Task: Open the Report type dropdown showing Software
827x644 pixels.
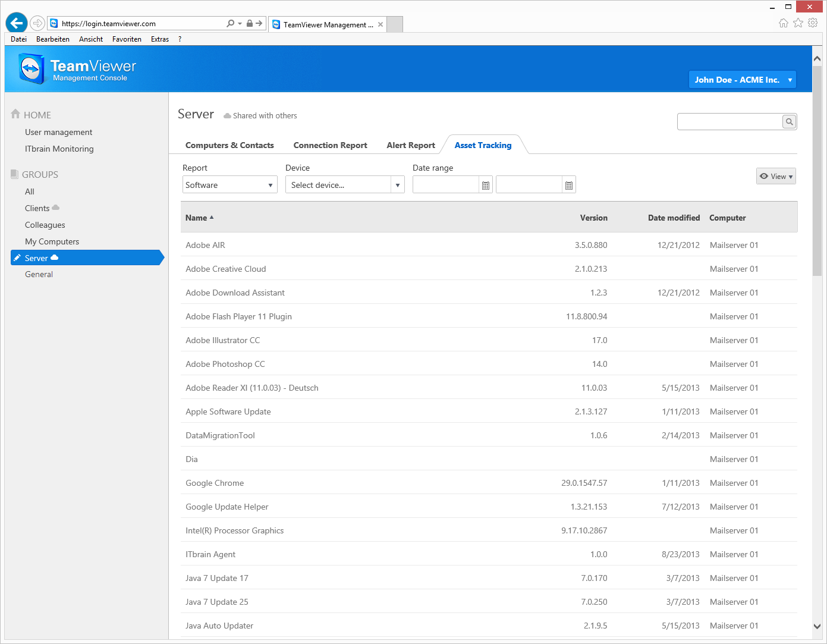Action: click(x=229, y=184)
